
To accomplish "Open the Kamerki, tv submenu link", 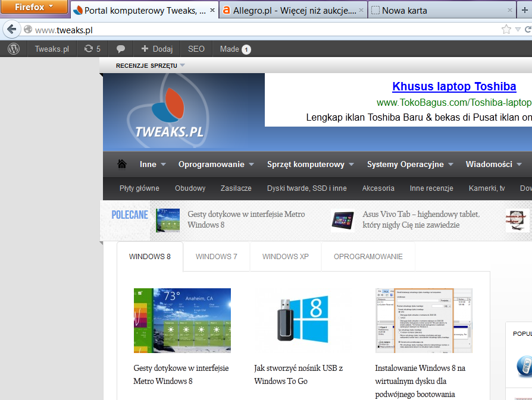I will point(487,188).
